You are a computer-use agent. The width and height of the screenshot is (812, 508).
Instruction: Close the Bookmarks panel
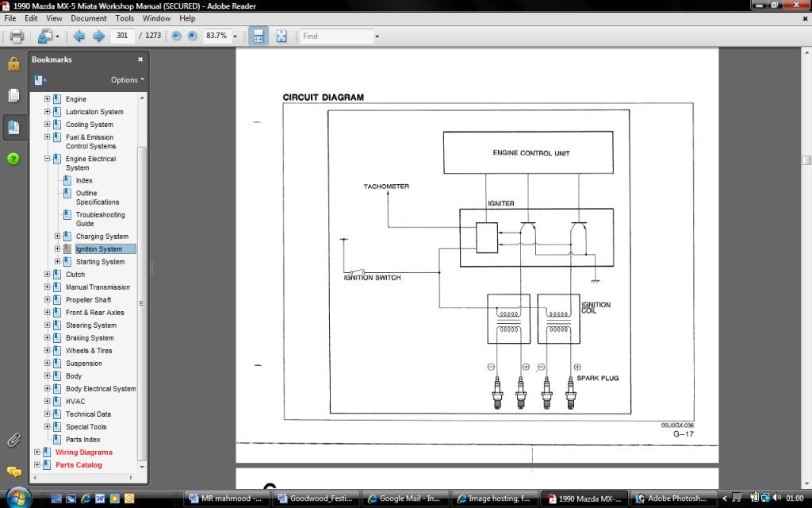pos(140,60)
